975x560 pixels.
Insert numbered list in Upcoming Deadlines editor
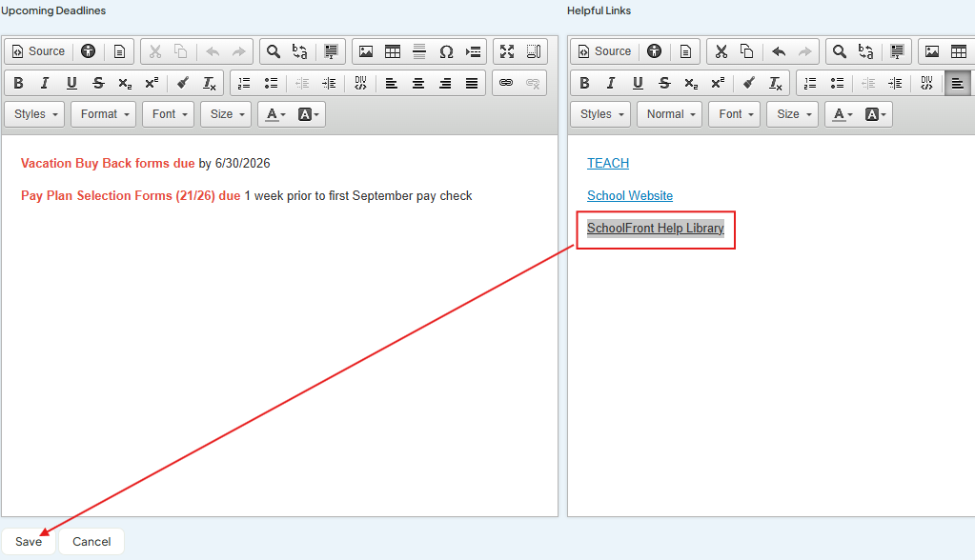click(244, 83)
